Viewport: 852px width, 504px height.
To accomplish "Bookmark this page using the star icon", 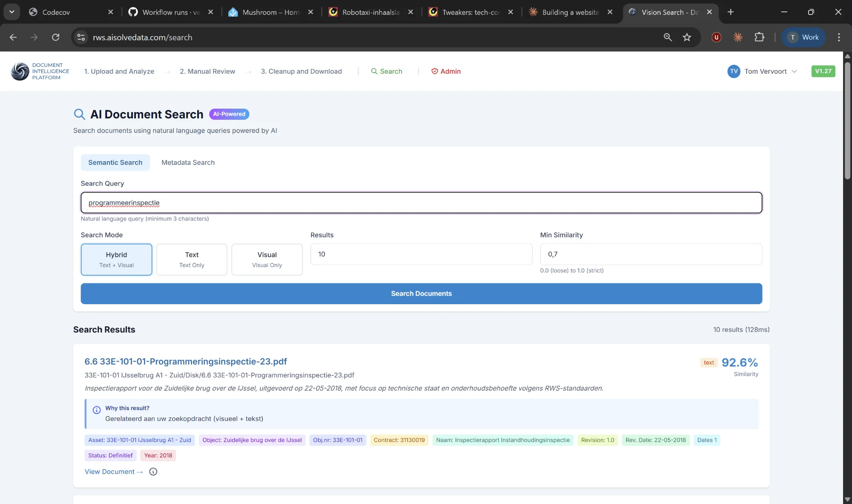I will point(687,37).
